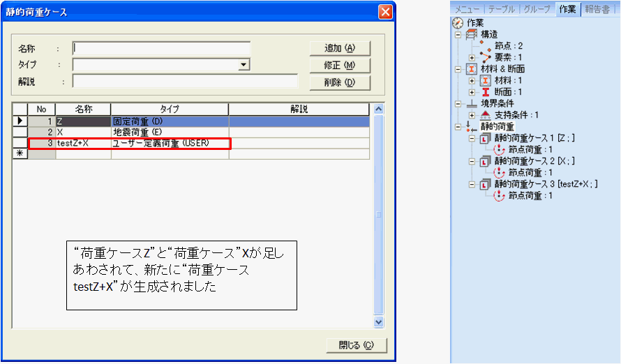Click the 名称 text input field

pyautogui.click(x=161, y=48)
